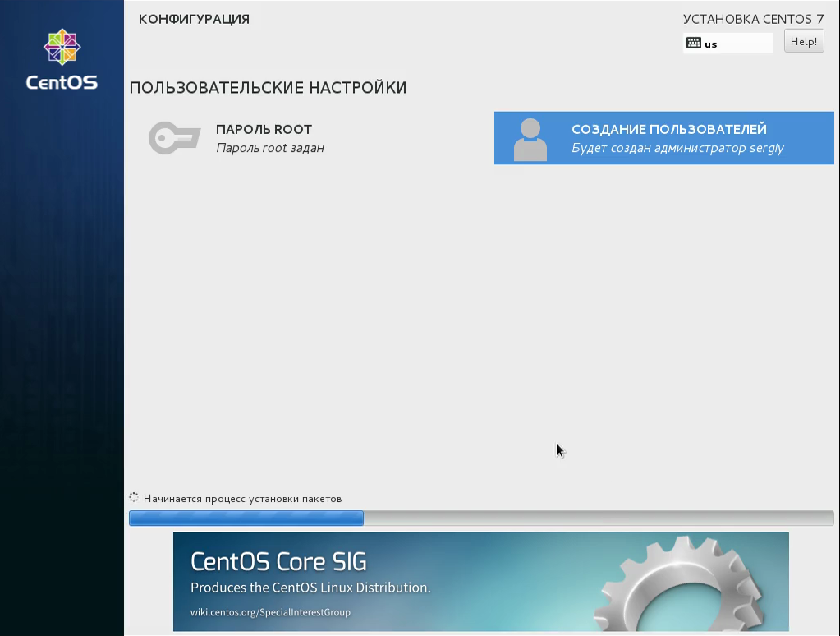Image resolution: width=840 pixels, height=636 pixels.
Task: Click the user creation person icon
Action: [530, 140]
